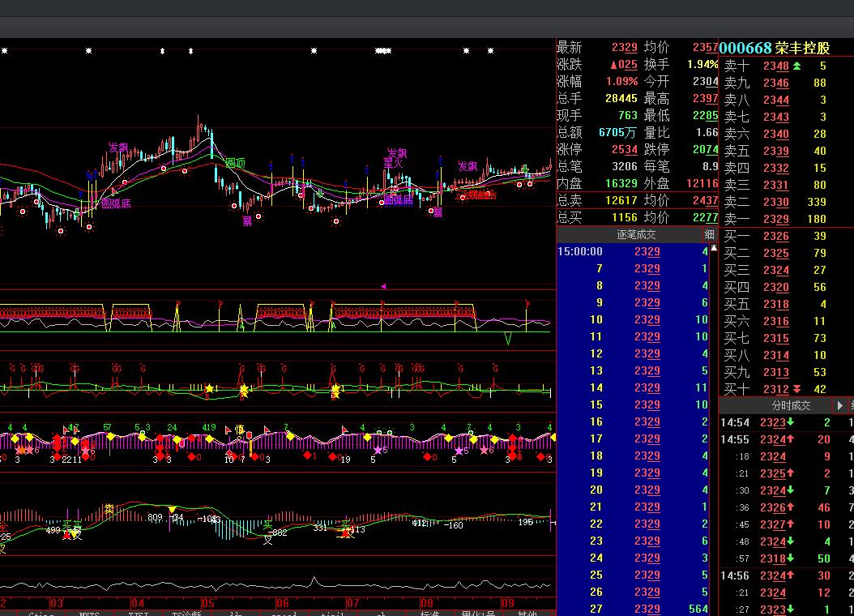Click the 星火 signal label on the chart
This screenshot has height=616, width=854.
coord(393,163)
